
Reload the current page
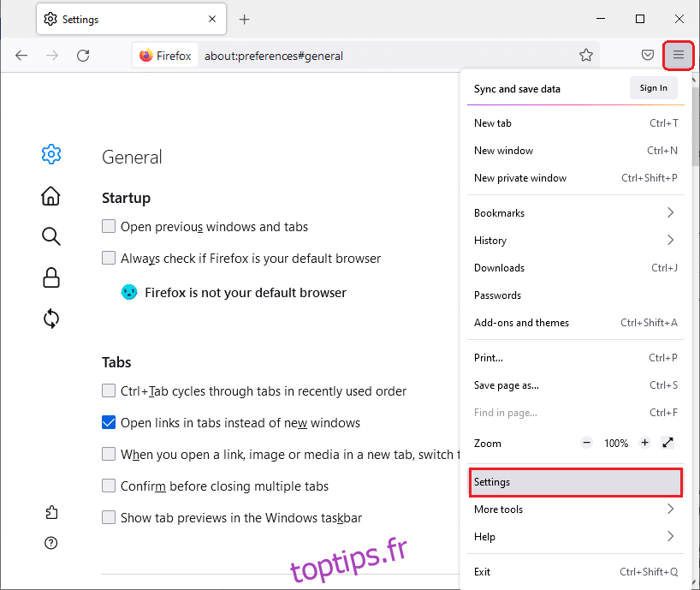click(x=83, y=55)
